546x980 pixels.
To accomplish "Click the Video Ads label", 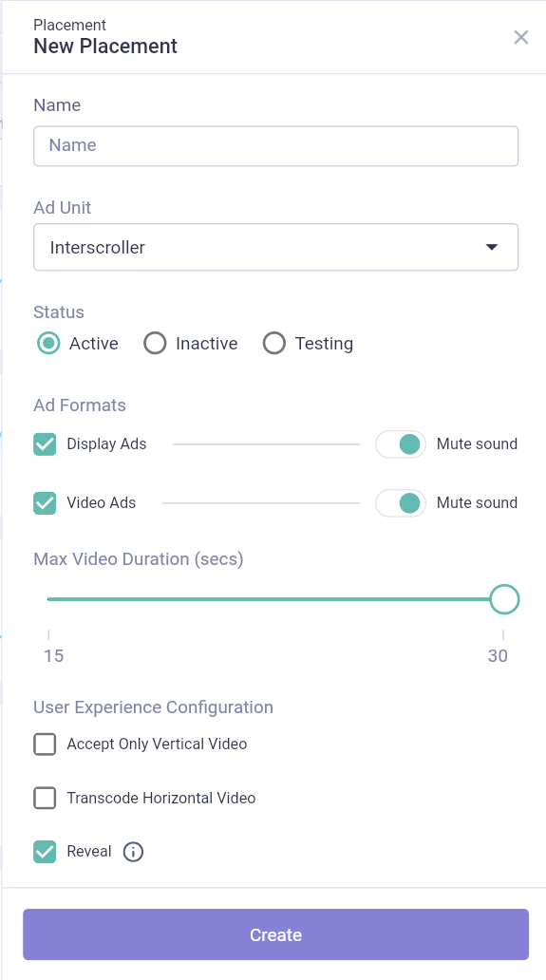I will [102, 502].
